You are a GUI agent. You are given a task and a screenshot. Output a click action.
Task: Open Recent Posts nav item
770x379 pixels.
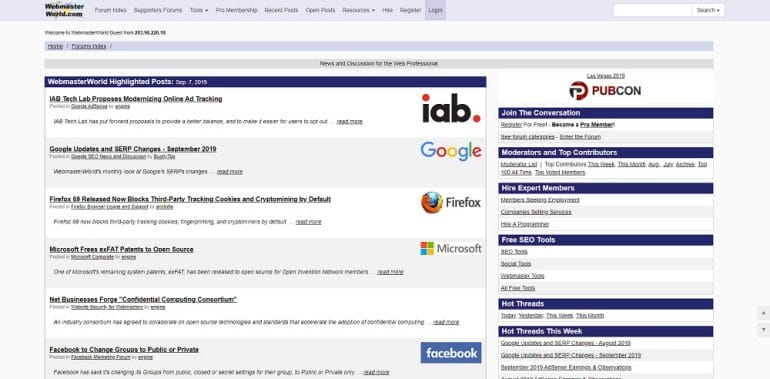coord(281,10)
